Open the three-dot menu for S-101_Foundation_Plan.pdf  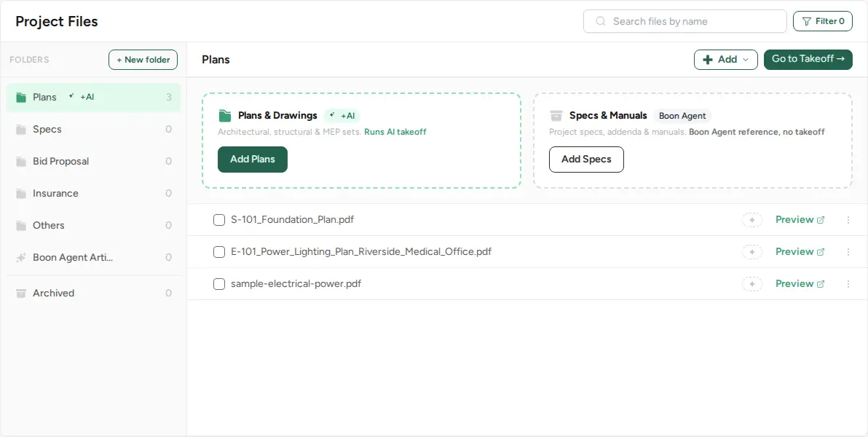pos(848,220)
